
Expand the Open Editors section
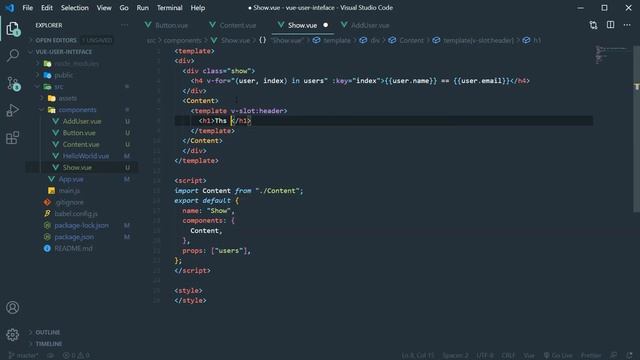[56, 40]
